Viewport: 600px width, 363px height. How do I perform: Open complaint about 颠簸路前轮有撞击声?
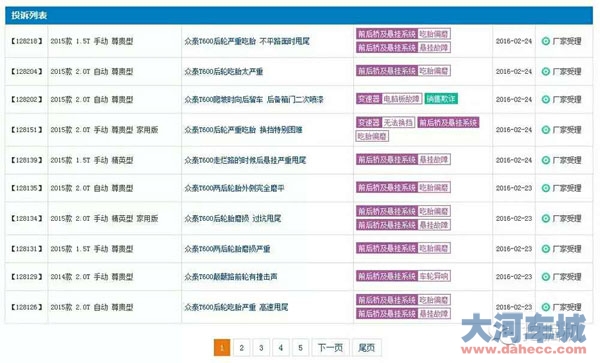[231, 277]
